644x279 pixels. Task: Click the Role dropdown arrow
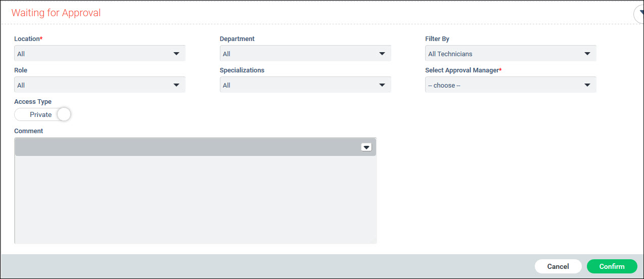(176, 85)
